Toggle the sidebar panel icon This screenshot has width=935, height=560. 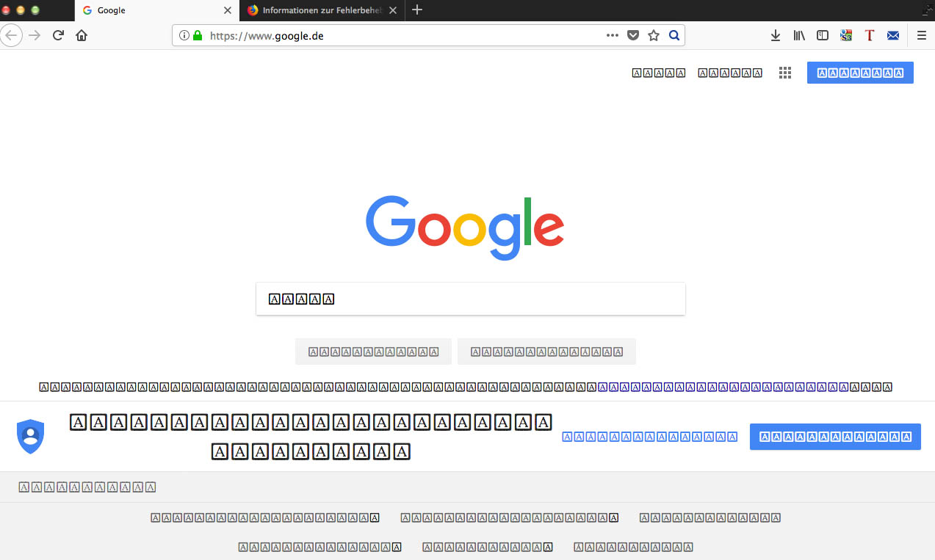823,35
